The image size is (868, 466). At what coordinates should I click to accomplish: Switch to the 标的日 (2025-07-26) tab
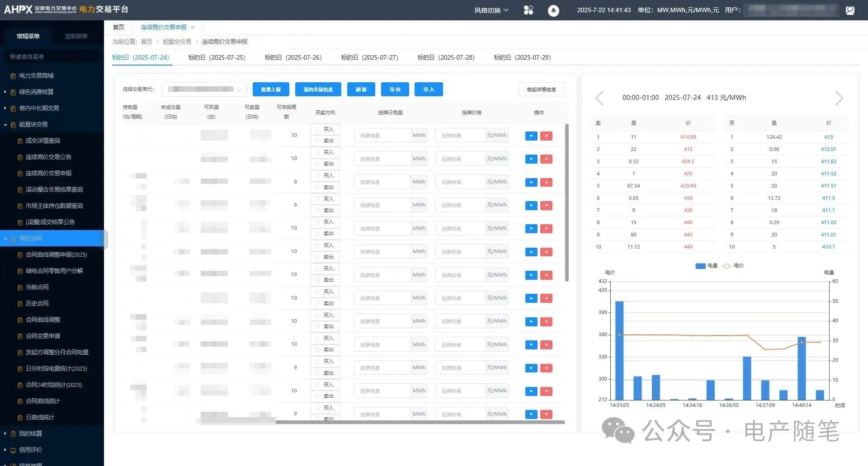pos(293,57)
